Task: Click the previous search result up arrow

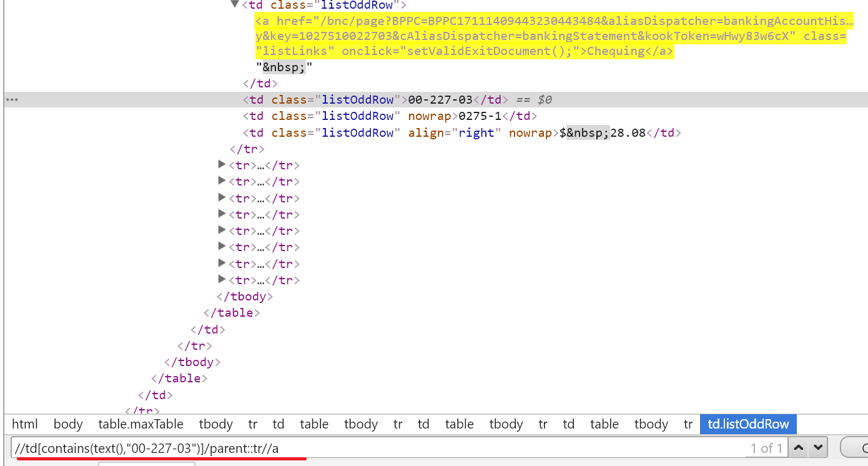Action: click(798, 447)
